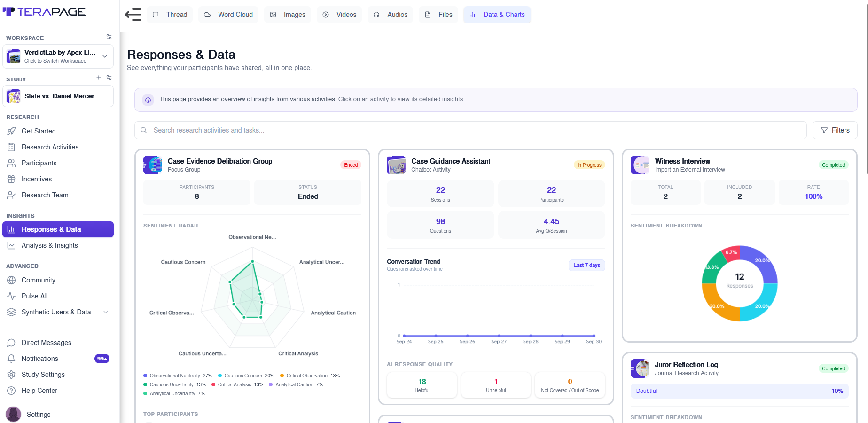868x423 pixels.
Task: Click the Analysis & Insights chart icon
Action: tap(11, 245)
